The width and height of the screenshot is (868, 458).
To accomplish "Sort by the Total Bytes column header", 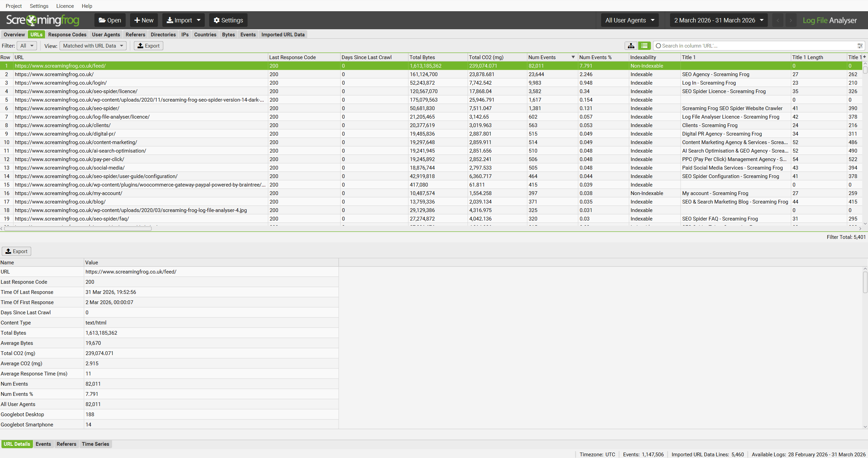I will coord(438,57).
